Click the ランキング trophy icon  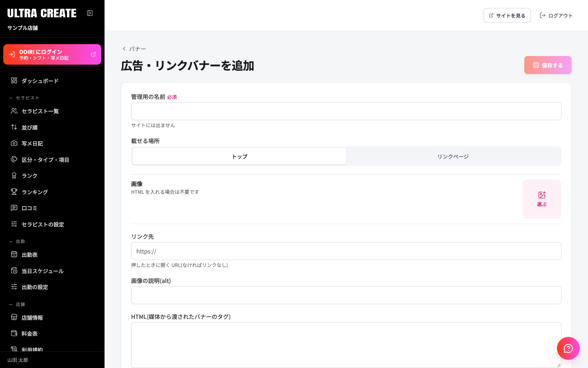click(14, 192)
